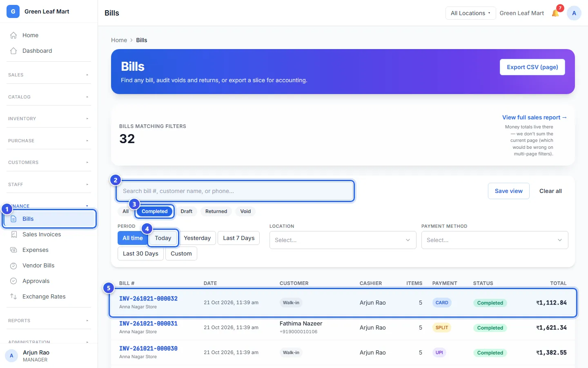The image size is (588, 368).
Task: Focus the bill search field
Action: click(x=235, y=191)
